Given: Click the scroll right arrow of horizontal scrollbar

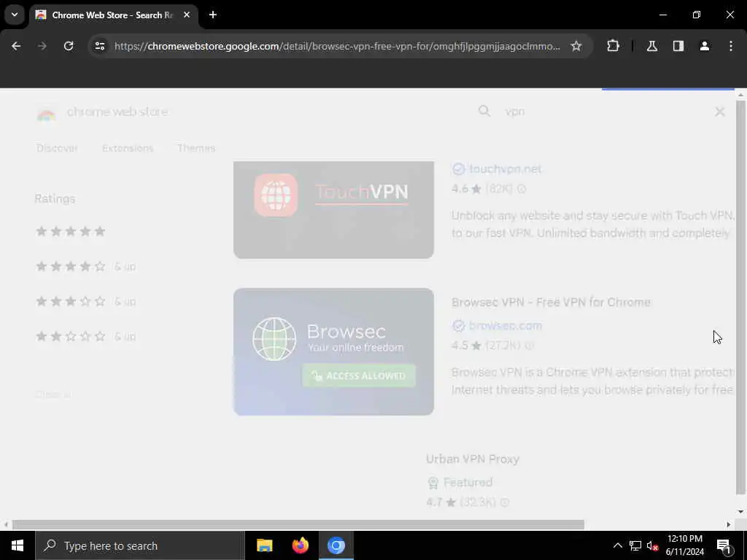Looking at the screenshot, I should (x=729, y=525).
